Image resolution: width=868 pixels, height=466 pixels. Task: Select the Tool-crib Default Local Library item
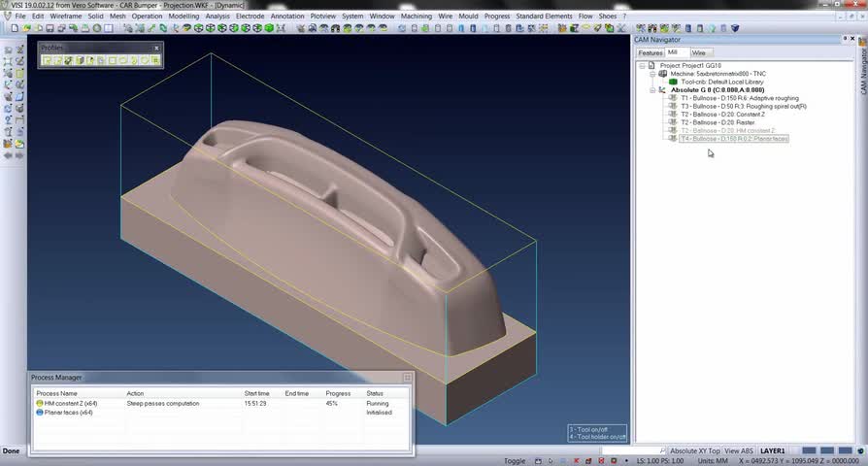(721, 82)
